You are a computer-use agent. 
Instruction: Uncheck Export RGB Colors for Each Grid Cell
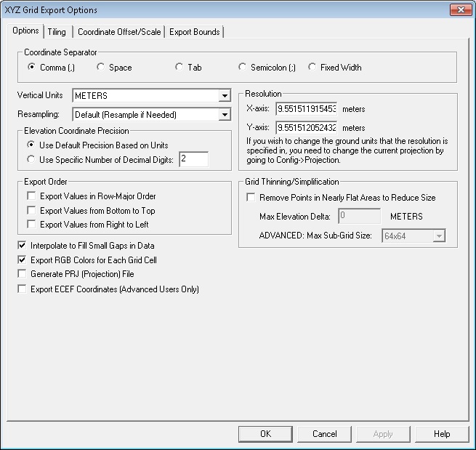click(x=21, y=260)
